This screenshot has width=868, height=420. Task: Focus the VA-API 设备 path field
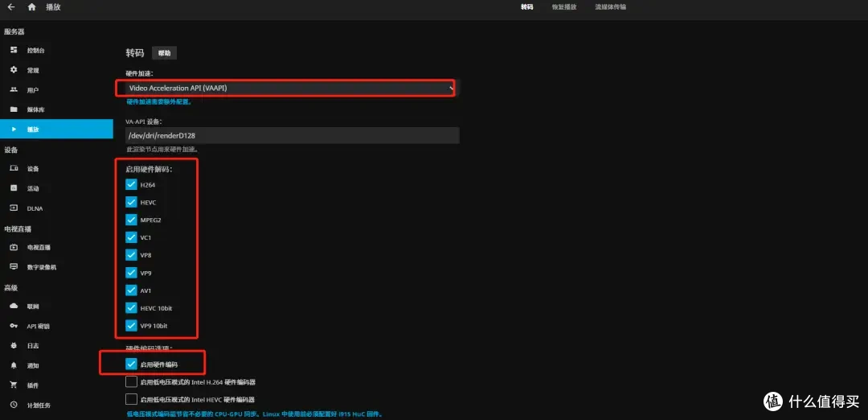293,135
